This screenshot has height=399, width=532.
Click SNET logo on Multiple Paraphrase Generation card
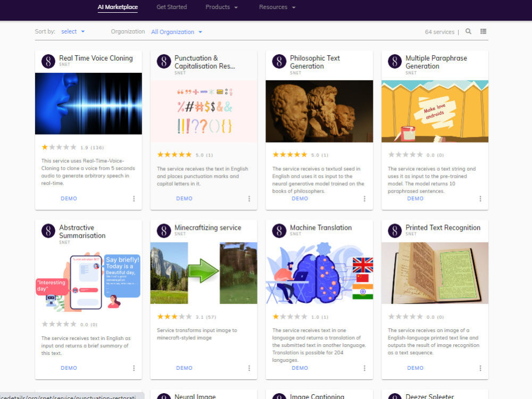pyautogui.click(x=395, y=61)
